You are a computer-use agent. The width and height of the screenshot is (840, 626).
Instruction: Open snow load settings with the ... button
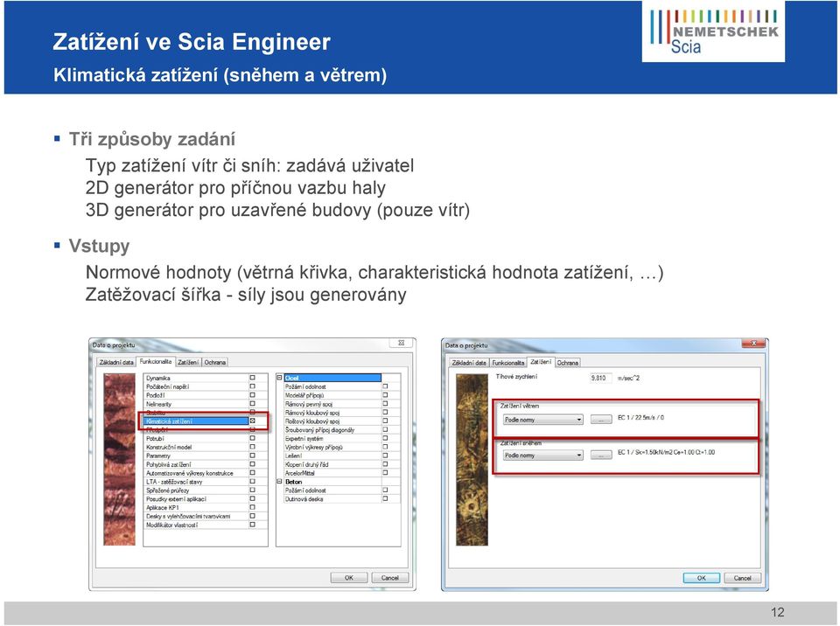pos(601,456)
